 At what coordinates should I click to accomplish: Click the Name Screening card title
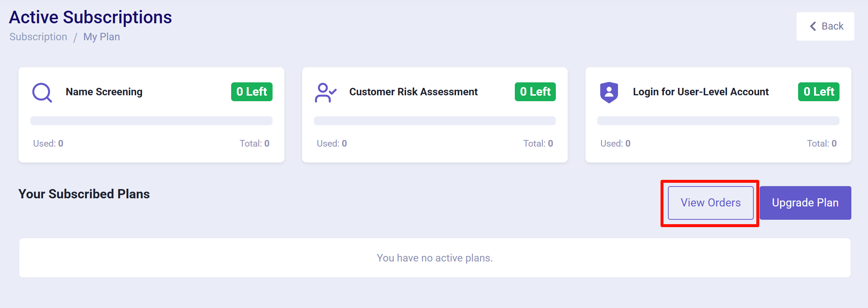[104, 92]
